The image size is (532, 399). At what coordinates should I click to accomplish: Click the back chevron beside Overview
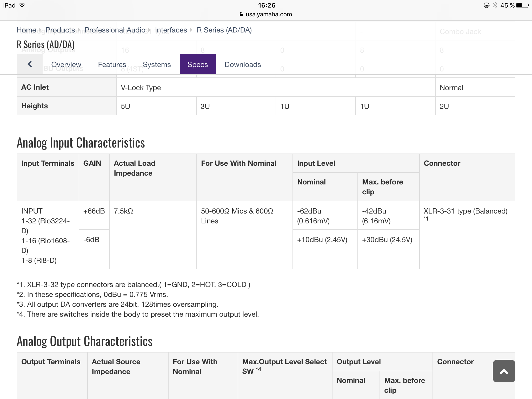(x=30, y=64)
